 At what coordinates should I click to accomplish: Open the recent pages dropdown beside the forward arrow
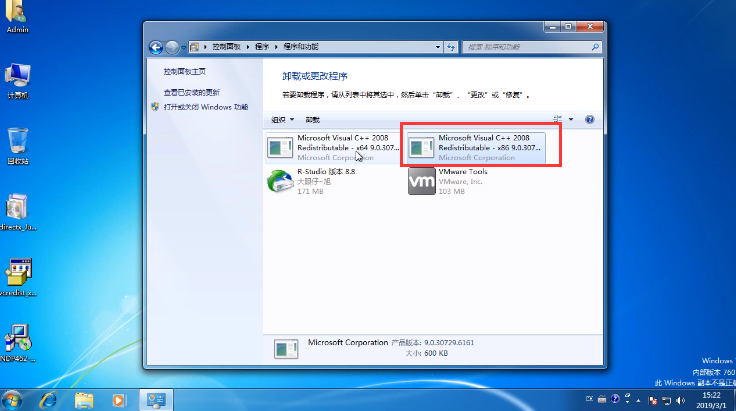tap(184, 47)
